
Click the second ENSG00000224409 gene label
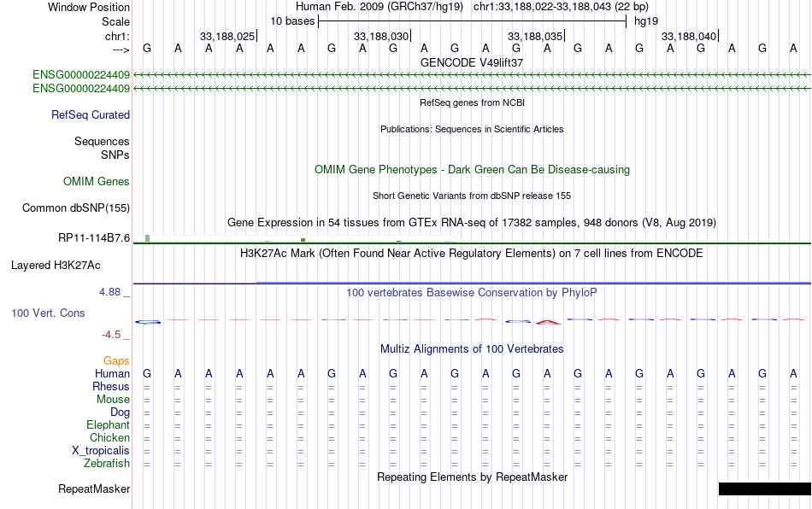[x=81, y=89]
